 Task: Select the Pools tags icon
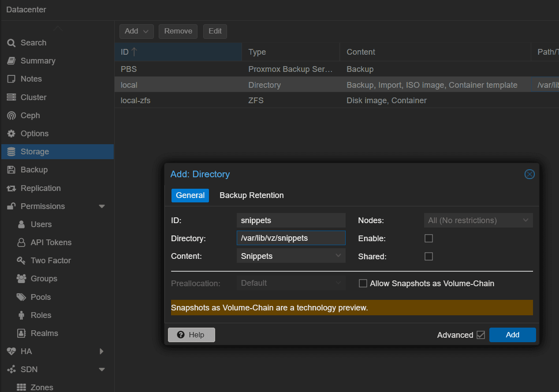(21, 297)
